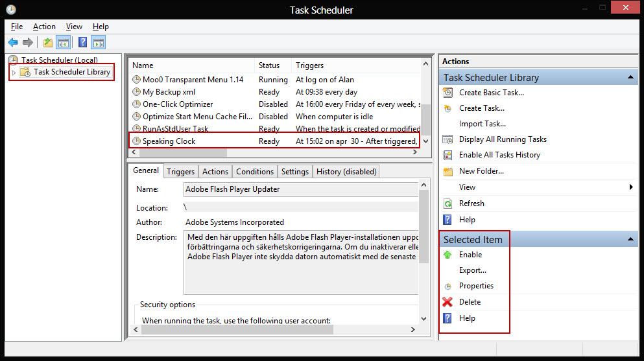Screen dimensions: 644x361
Task: Click the blue Help toolbar icon
Action: [82, 42]
